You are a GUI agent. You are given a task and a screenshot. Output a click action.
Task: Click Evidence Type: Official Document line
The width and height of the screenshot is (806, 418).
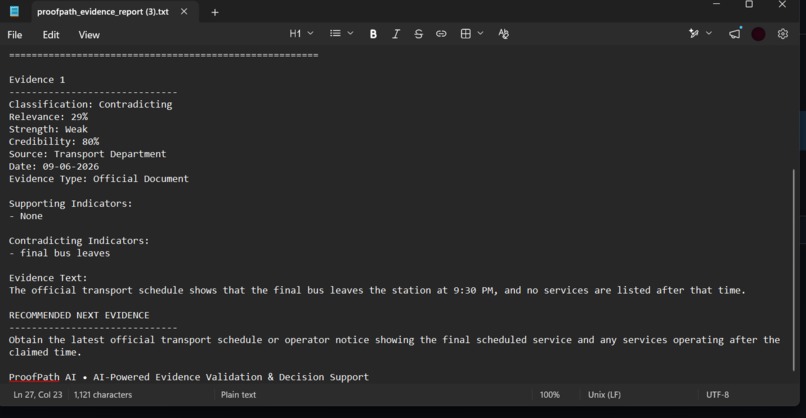point(99,178)
